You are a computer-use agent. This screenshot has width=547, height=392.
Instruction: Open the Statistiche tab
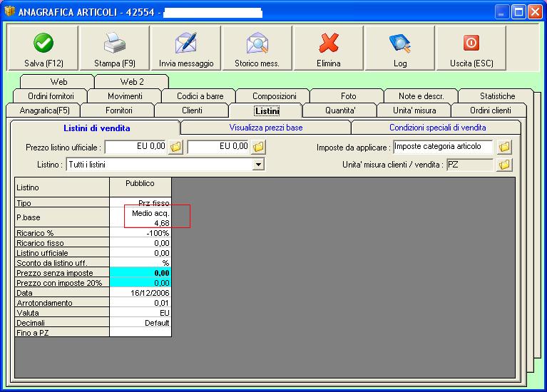(x=497, y=96)
